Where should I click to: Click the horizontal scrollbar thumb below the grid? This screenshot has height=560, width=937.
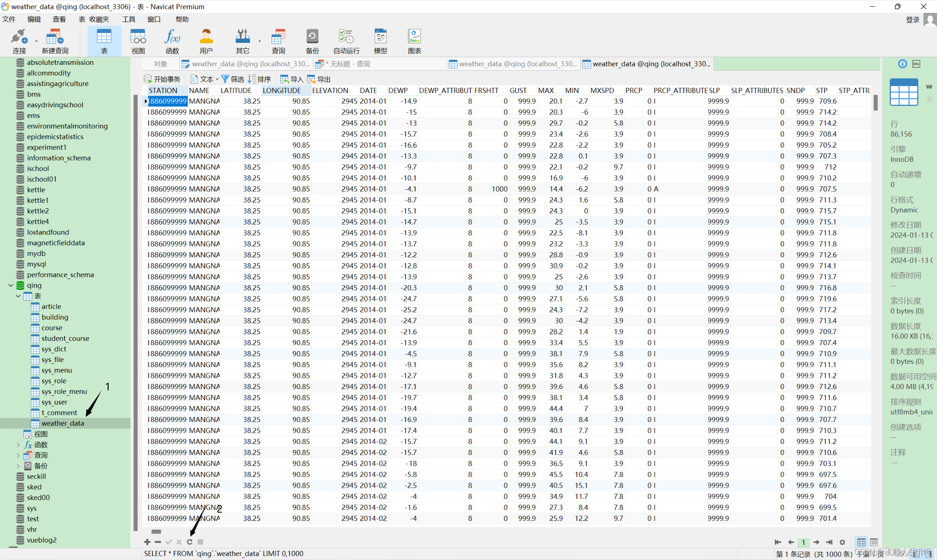coord(156,531)
